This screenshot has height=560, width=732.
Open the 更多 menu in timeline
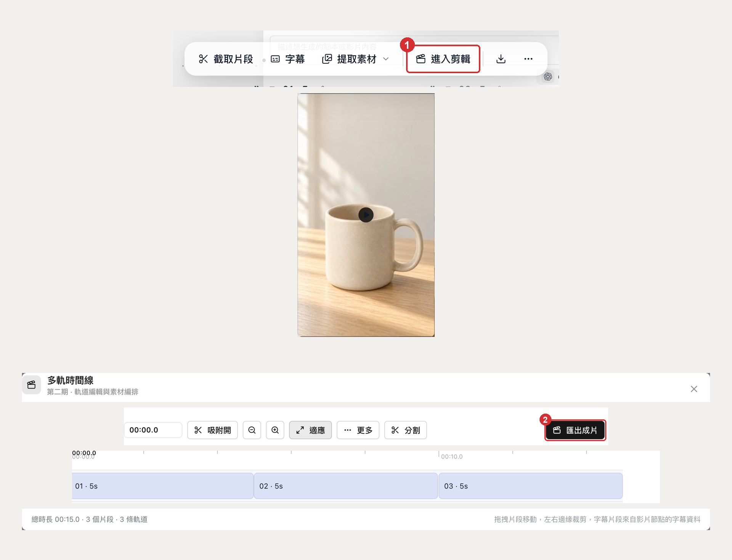358,430
